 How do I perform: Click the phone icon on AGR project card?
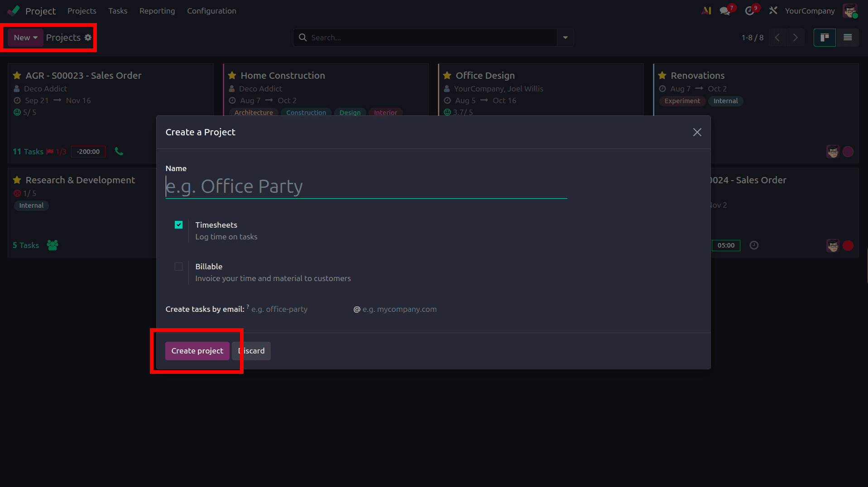119,151
